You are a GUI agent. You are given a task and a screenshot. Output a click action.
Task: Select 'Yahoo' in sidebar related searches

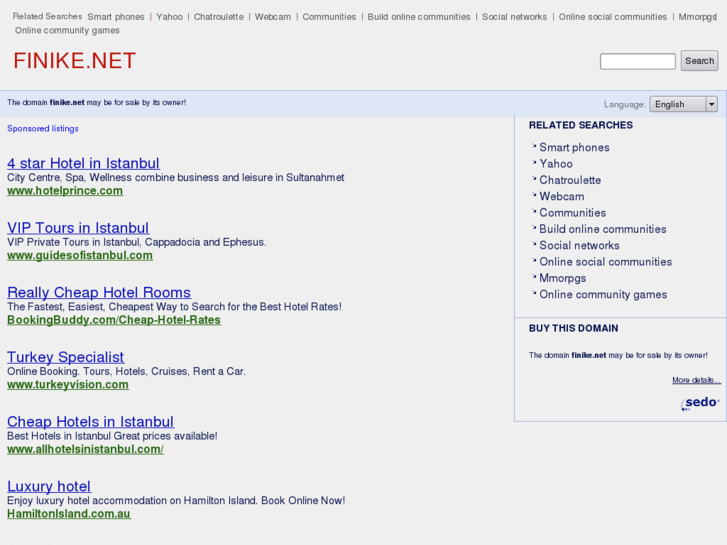556,164
